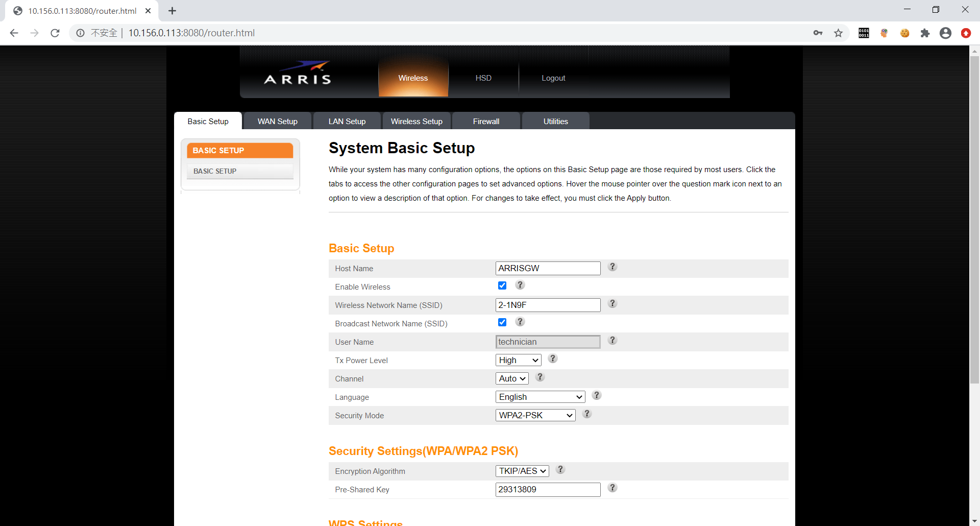Open the browser extensions puzzle icon
Screen dimensions: 980x526
click(925, 33)
